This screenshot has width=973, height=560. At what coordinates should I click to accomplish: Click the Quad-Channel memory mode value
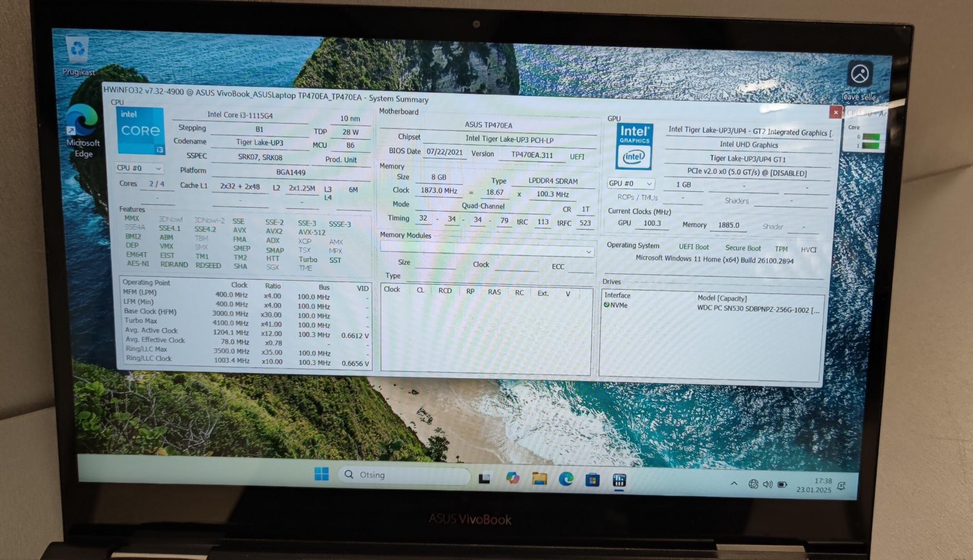click(483, 206)
